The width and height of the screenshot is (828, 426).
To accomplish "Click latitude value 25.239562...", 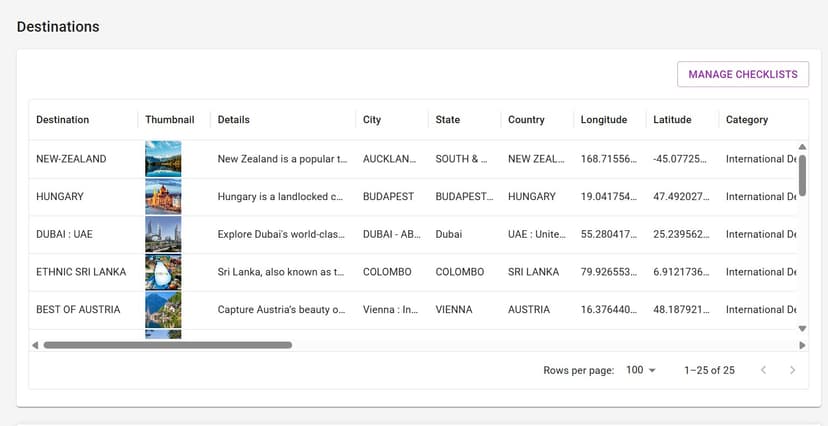I will (681, 234).
